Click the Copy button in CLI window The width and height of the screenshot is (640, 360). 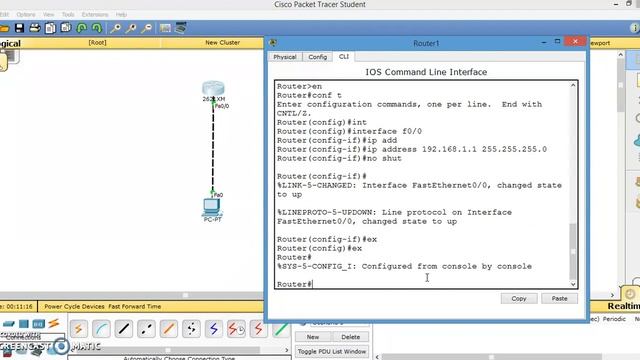pos(519,298)
